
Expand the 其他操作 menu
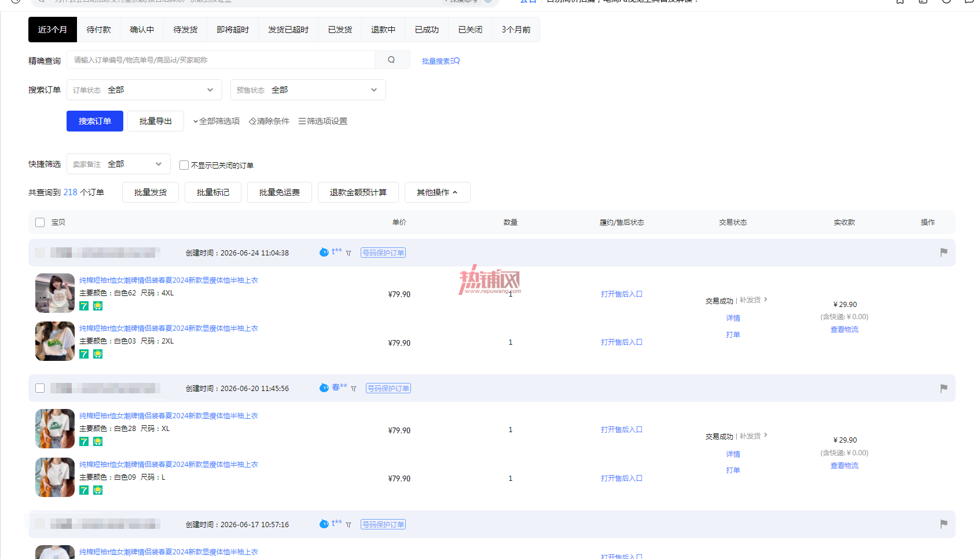click(437, 192)
